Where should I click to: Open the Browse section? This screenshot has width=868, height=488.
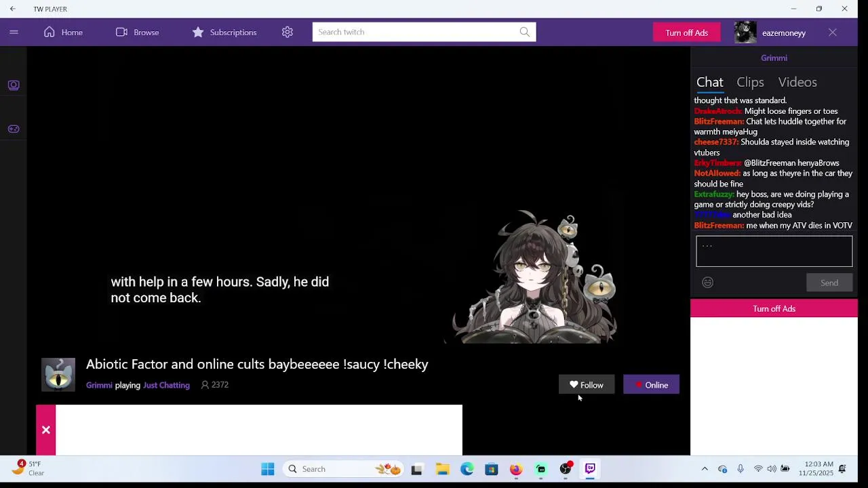point(137,32)
